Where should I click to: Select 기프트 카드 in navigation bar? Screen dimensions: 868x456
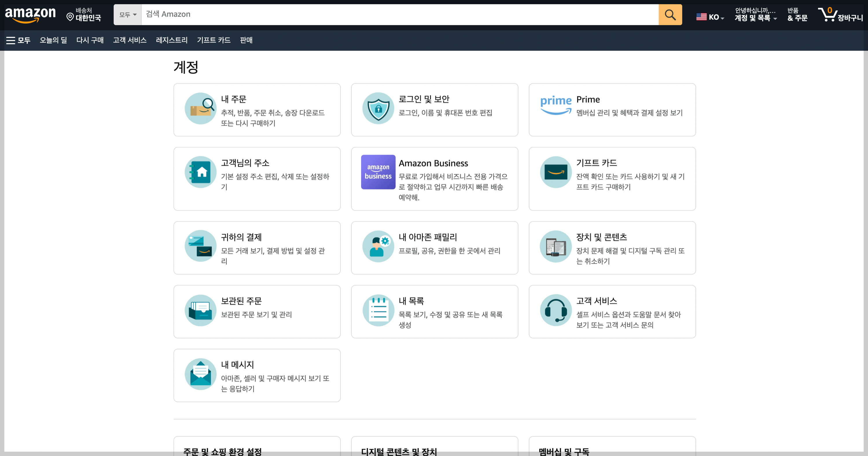(214, 41)
